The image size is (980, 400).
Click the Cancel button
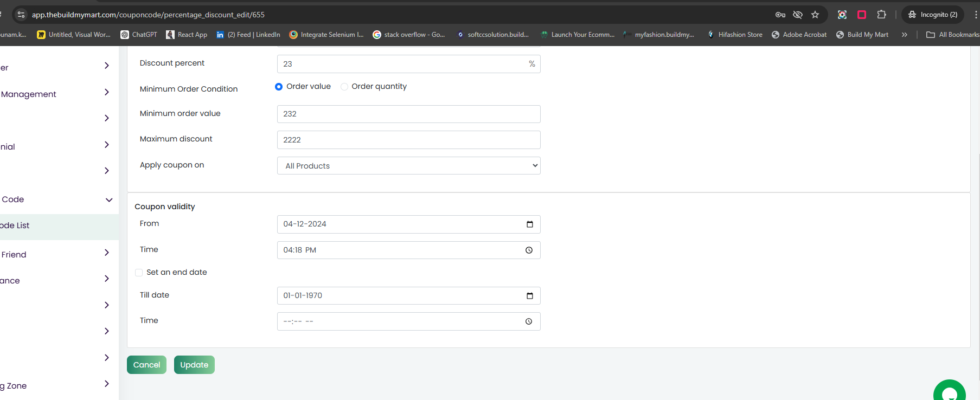(146, 365)
